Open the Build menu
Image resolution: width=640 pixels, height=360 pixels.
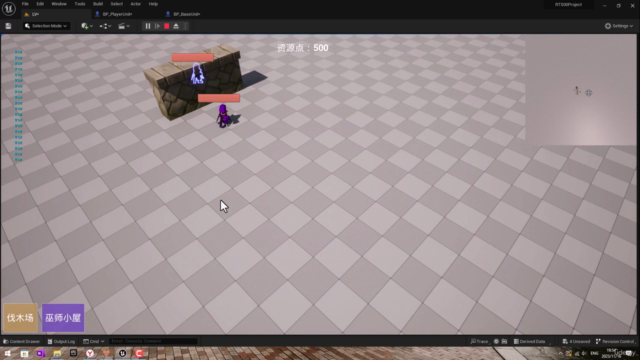(98, 4)
